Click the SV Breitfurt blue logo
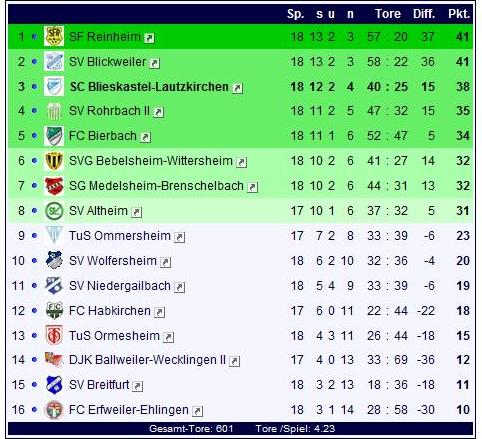 (54, 384)
